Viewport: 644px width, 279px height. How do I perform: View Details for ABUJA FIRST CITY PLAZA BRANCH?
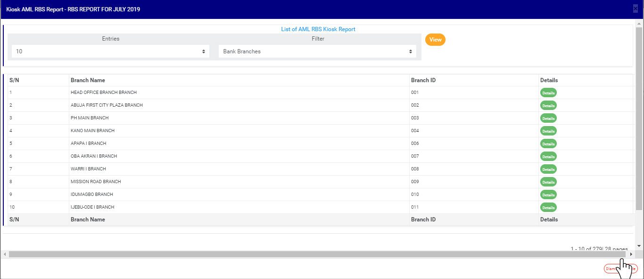point(548,106)
